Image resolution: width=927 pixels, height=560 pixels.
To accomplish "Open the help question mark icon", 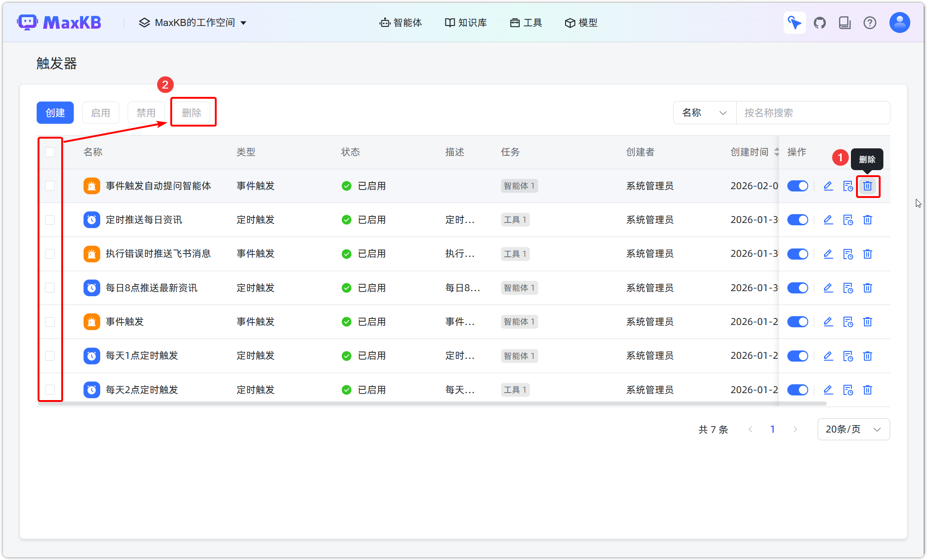I will click(870, 23).
